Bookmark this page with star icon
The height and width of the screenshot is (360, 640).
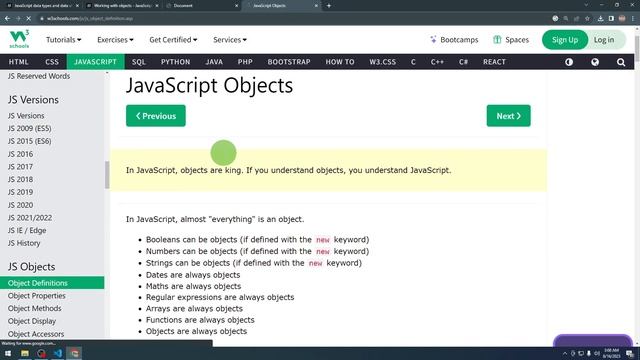click(x=587, y=18)
